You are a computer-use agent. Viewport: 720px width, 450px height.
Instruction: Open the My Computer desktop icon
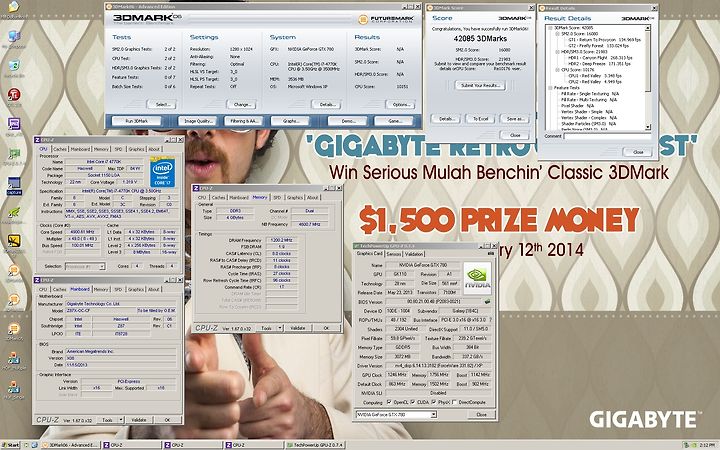click(x=14, y=37)
